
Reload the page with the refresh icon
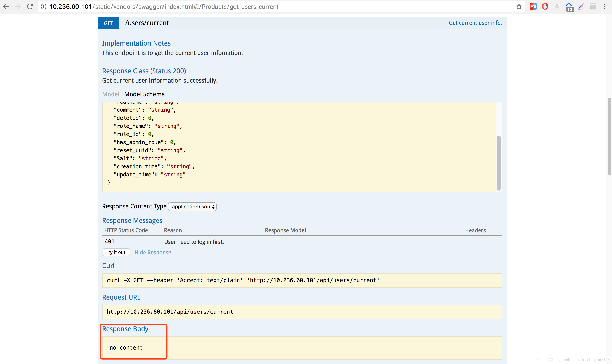coord(30,6)
